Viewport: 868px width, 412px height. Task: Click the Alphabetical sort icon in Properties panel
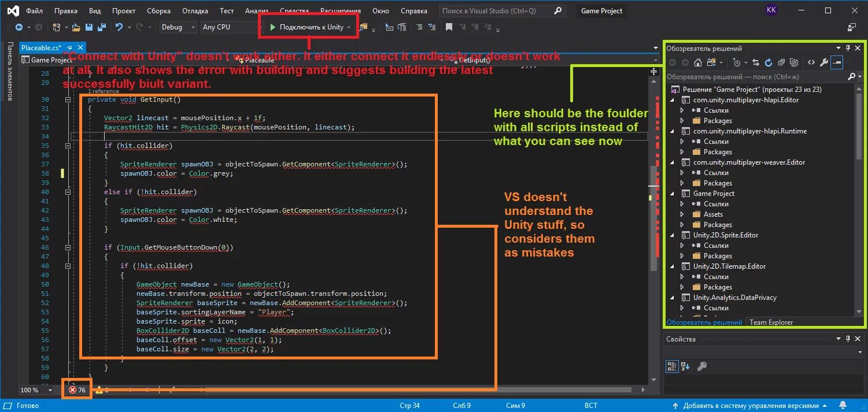[x=685, y=366]
